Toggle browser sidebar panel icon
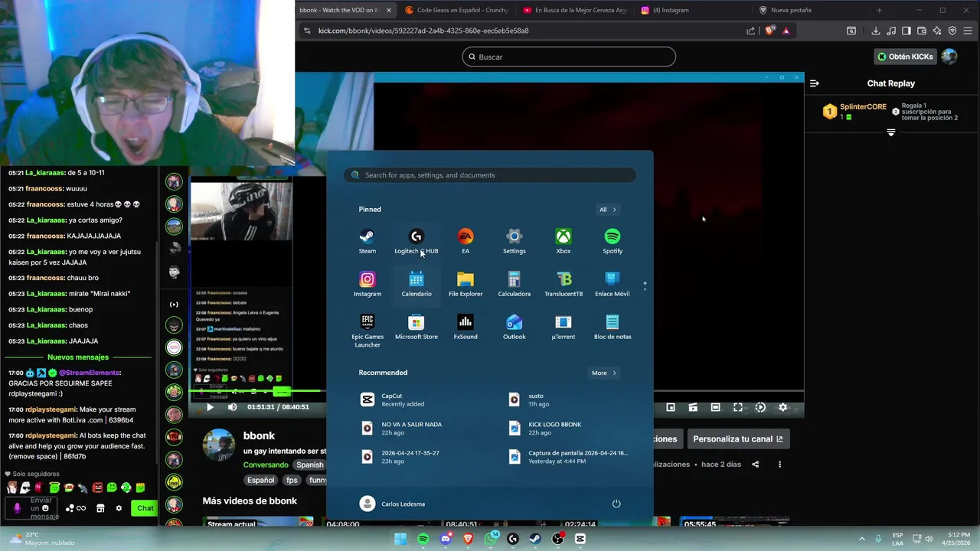This screenshot has height=551, width=980. coord(906,31)
